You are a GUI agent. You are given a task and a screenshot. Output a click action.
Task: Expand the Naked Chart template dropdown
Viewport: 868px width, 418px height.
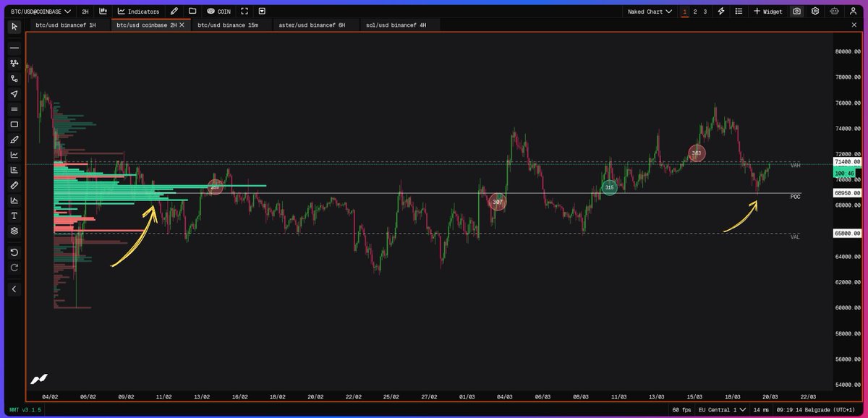tap(650, 12)
